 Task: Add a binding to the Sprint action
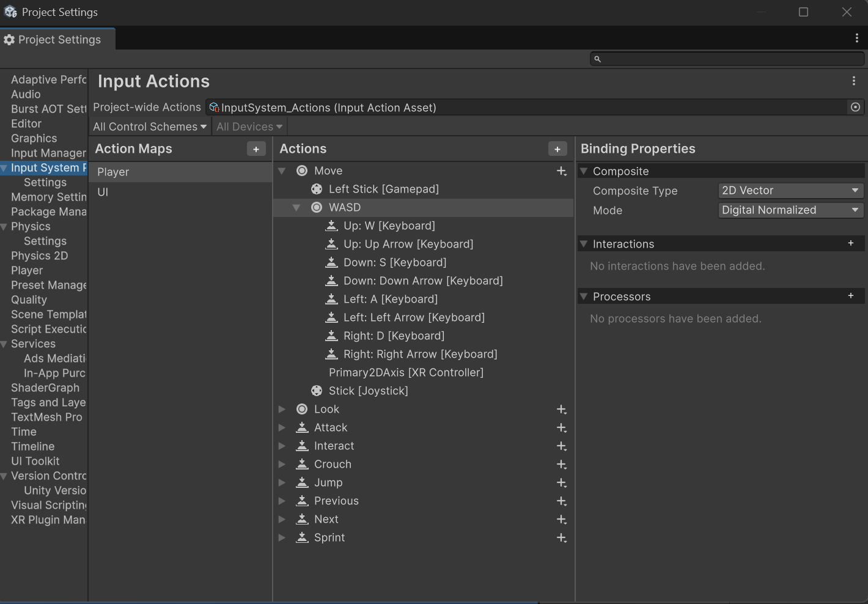point(561,538)
